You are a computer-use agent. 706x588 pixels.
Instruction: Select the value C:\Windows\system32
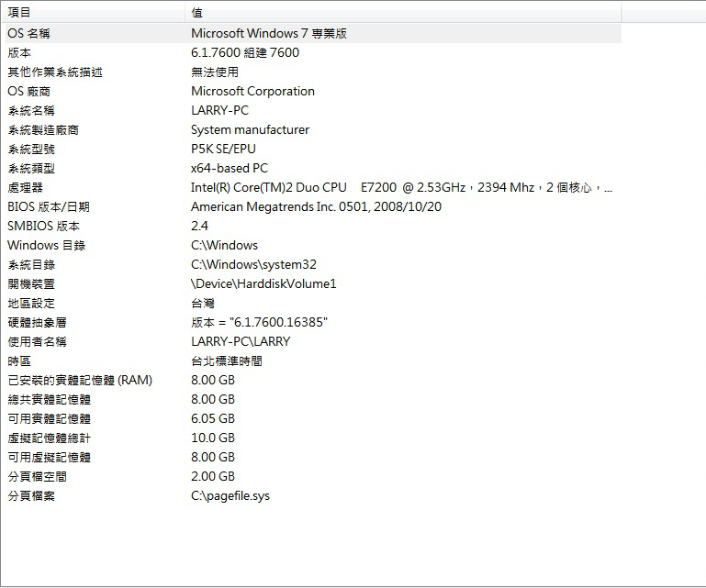[253, 265]
